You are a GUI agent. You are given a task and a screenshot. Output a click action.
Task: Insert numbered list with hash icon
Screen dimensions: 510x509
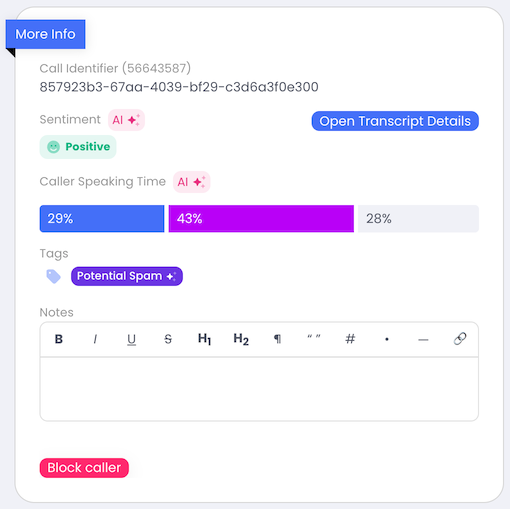pos(350,339)
